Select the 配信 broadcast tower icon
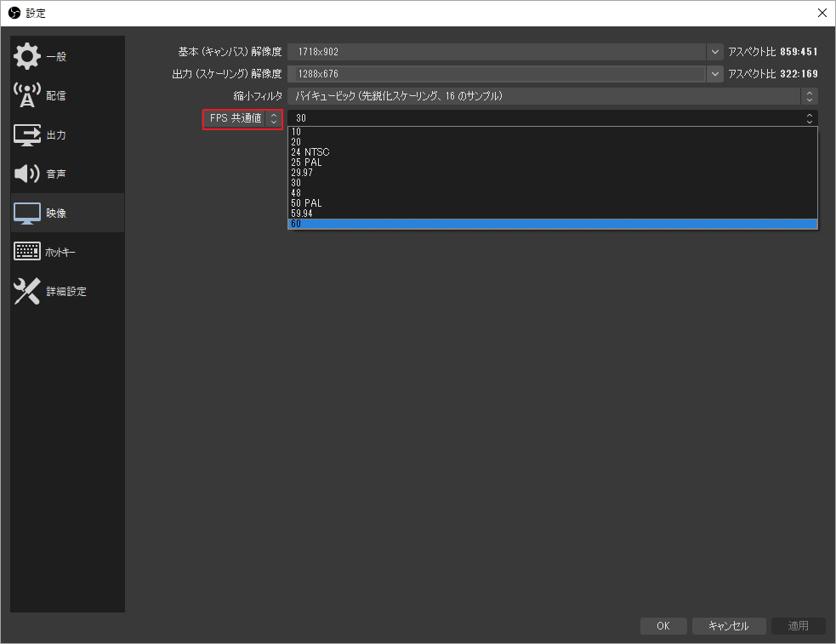 26,95
